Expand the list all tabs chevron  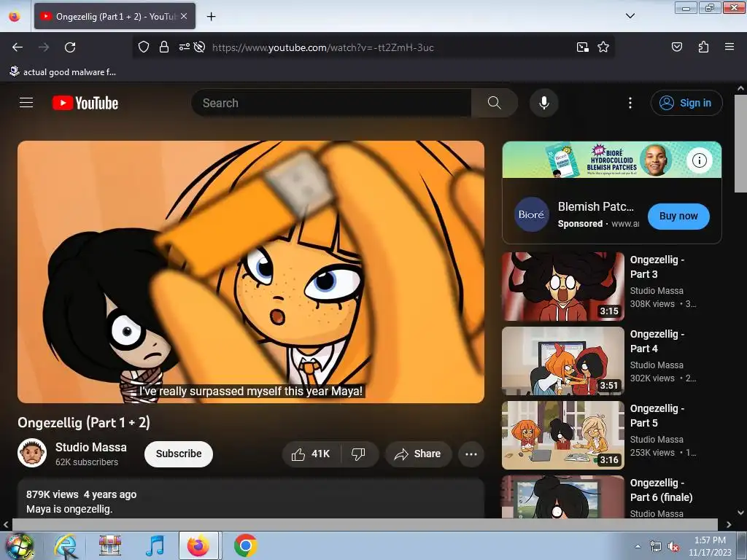pyautogui.click(x=630, y=16)
